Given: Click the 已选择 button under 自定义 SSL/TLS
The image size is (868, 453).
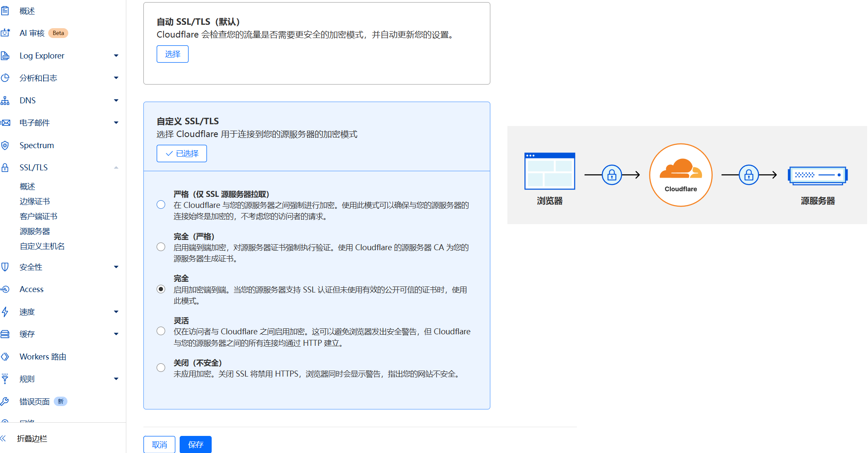Looking at the screenshot, I should 182,153.
